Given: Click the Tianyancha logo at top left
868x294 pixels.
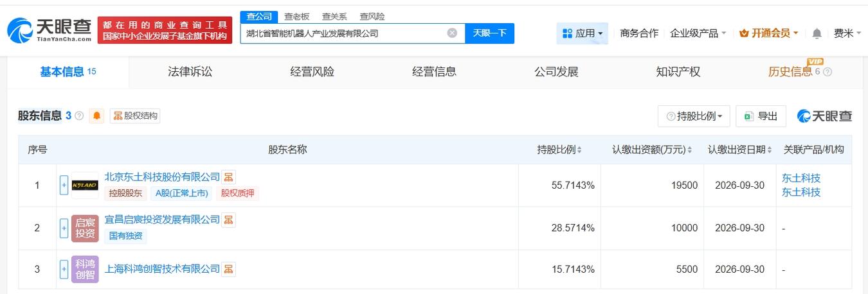Looking at the screenshot, I should [49, 30].
